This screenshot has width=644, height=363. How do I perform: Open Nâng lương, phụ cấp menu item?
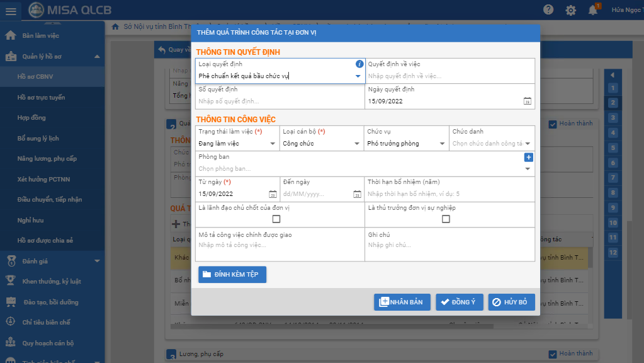point(47,159)
